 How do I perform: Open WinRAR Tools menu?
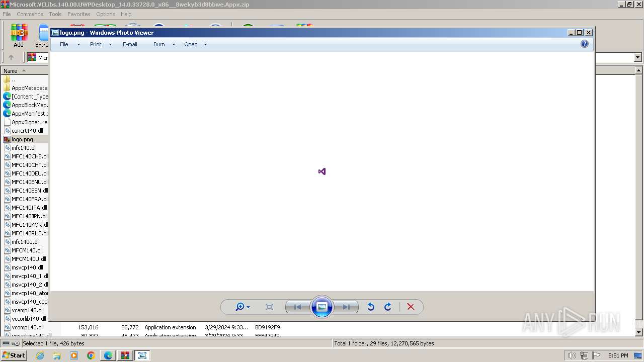[55, 14]
